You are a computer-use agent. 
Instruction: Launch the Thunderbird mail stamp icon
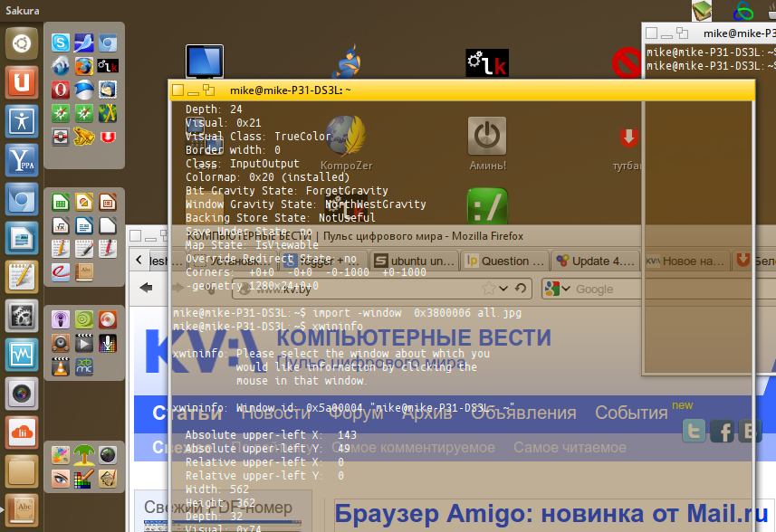tap(108, 90)
